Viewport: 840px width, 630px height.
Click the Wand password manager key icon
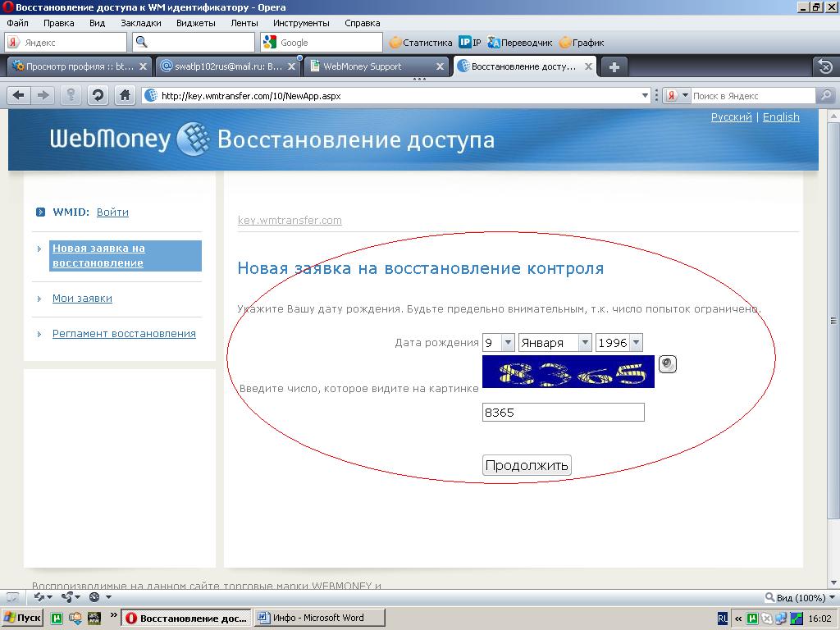(x=71, y=96)
